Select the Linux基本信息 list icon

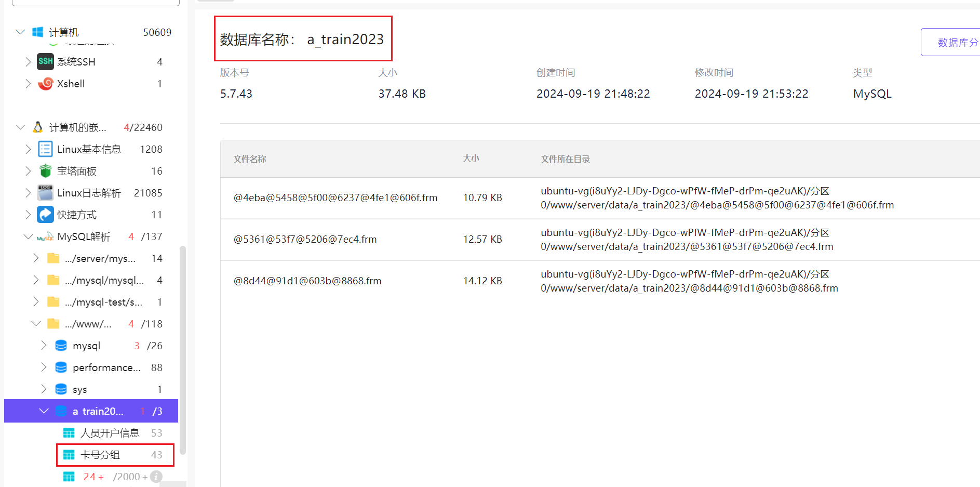[46, 149]
